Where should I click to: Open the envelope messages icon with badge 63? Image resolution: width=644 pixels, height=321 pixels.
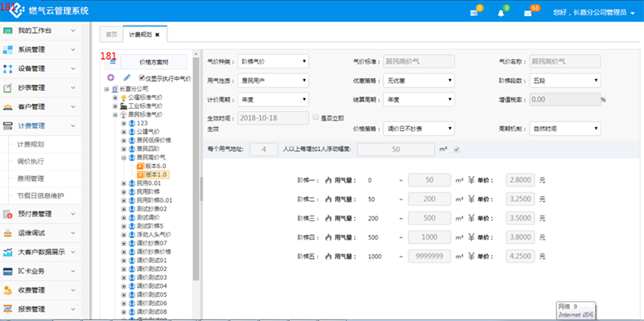point(528,13)
